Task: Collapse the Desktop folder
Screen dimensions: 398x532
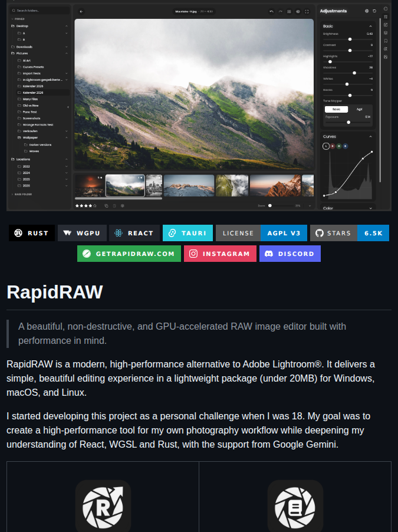Action: pos(67,26)
